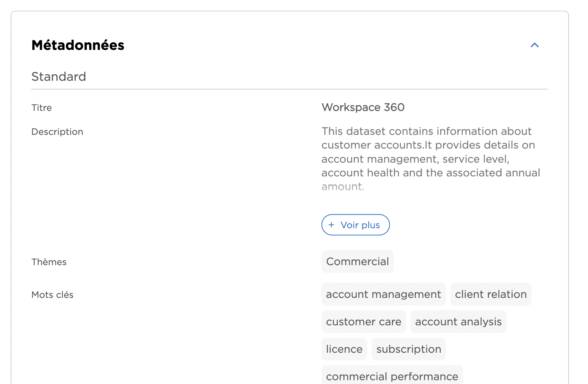The image size is (588, 384).
Task: Click the faded word amount in description
Action: (x=343, y=187)
